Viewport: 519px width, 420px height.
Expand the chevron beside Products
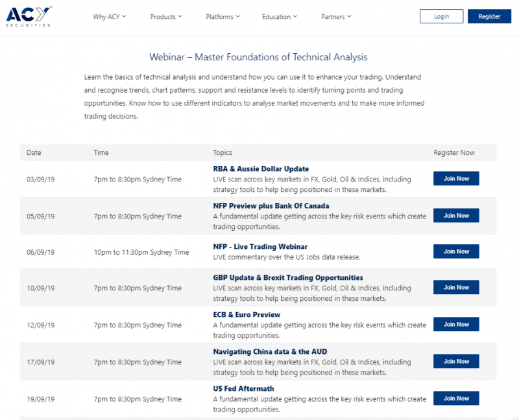(180, 16)
